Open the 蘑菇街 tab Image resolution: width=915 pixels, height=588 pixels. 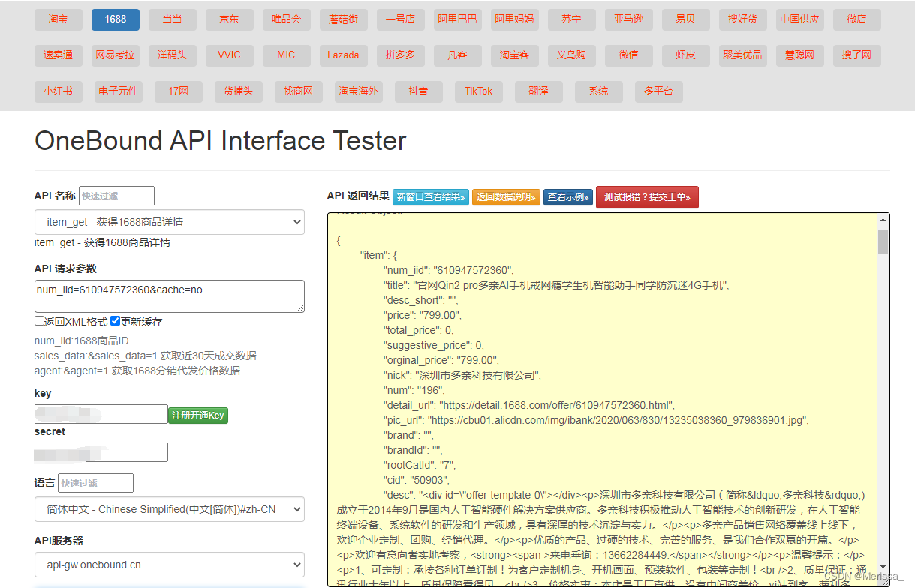(x=343, y=19)
